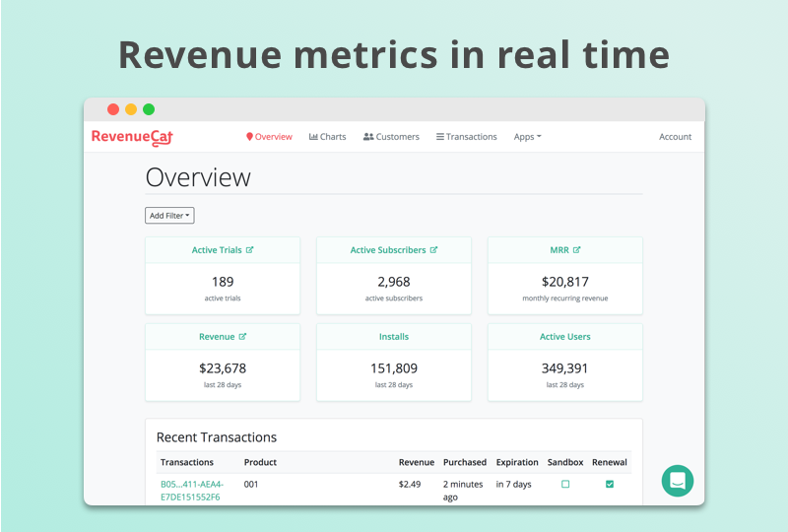The image size is (788, 532).
Task: Select the 349,391 active users value
Action: tap(564, 368)
